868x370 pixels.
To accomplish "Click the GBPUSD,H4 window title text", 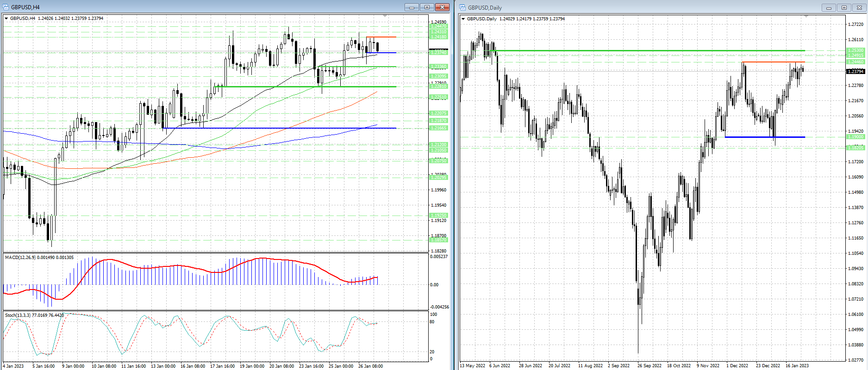I will pyautogui.click(x=25, y=7).
